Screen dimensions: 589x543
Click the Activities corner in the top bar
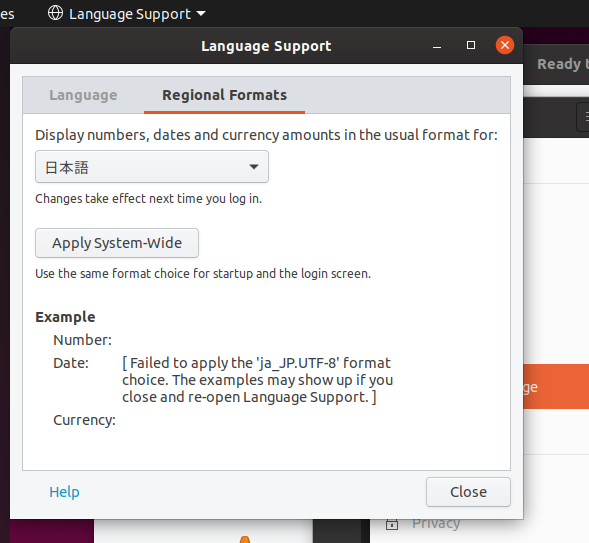[7, 14]
